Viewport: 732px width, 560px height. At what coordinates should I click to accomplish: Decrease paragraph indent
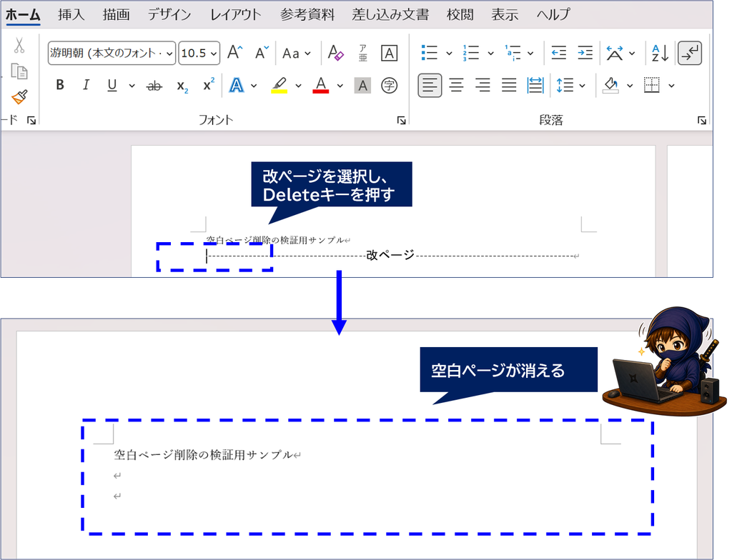[x=558, y=53]
